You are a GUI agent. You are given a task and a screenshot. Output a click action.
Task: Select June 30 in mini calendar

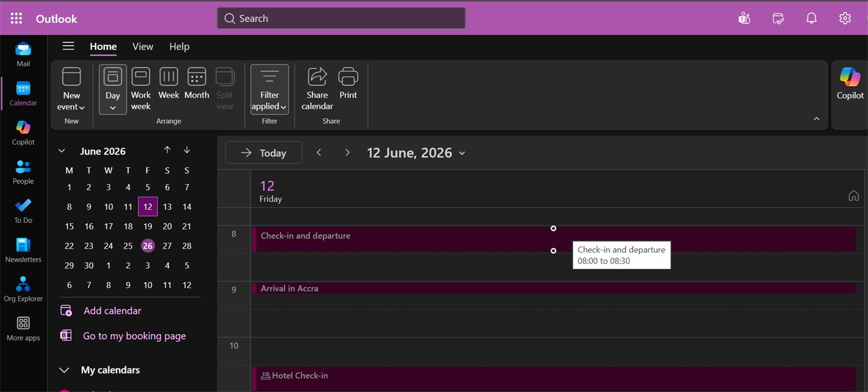pos(89,266)
